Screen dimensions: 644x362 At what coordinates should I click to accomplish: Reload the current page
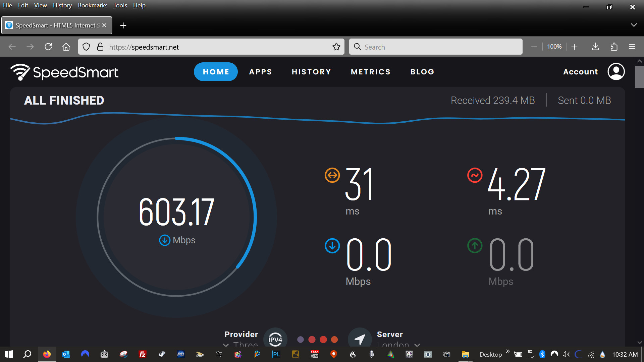[48, 47]
